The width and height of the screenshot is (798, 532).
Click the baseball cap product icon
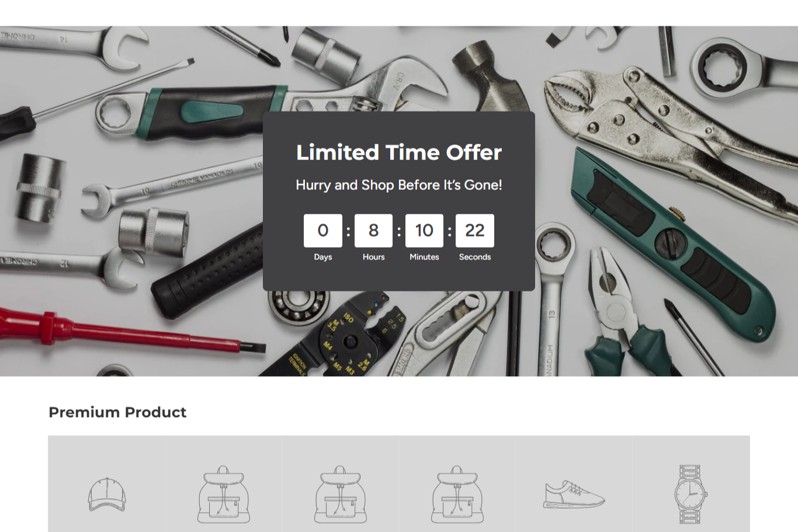[107, 495]
